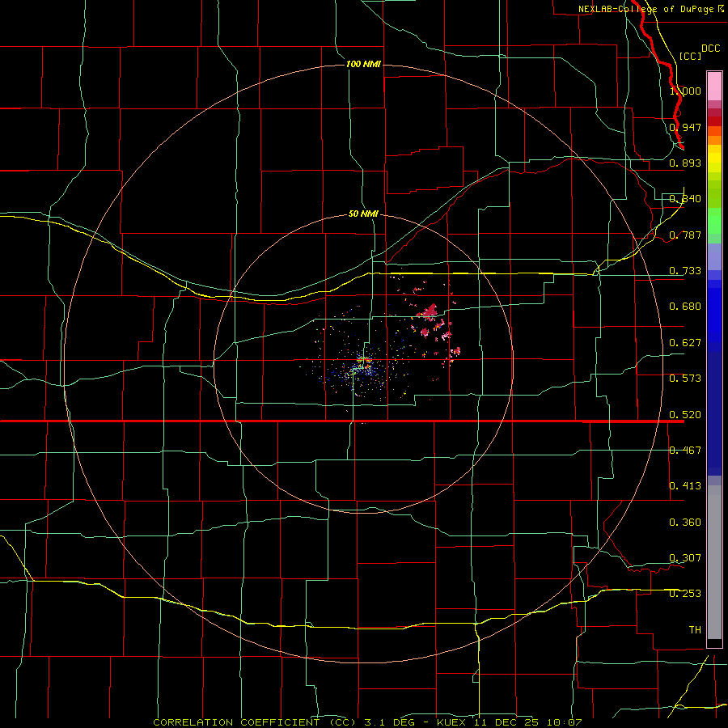
Task: Click the TH label near the scale bottom
Action: pyautogui.click(x=695, y=630)
